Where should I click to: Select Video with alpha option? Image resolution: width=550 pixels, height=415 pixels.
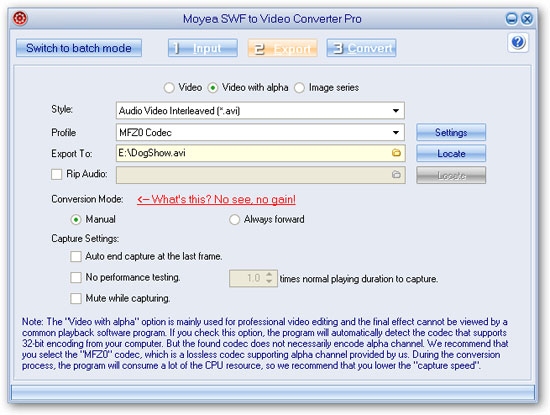point(213,88)
